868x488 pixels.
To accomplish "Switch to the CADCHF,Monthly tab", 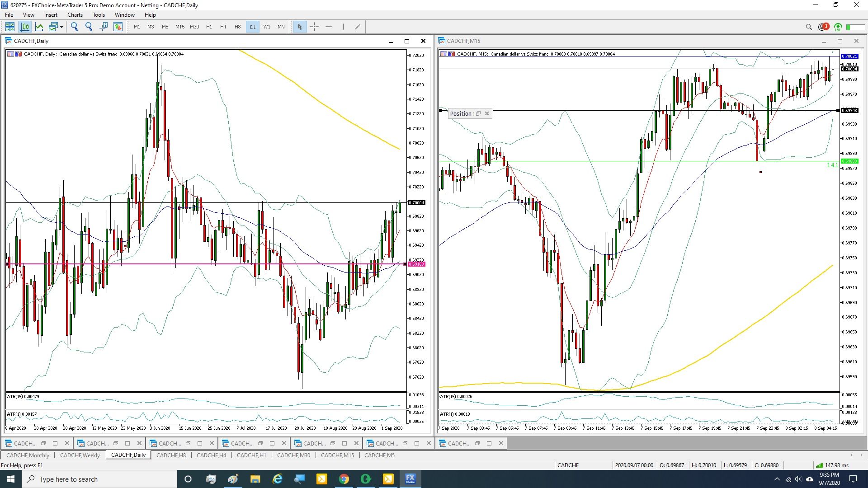I will pyautogui.click(x=28, y=455).
